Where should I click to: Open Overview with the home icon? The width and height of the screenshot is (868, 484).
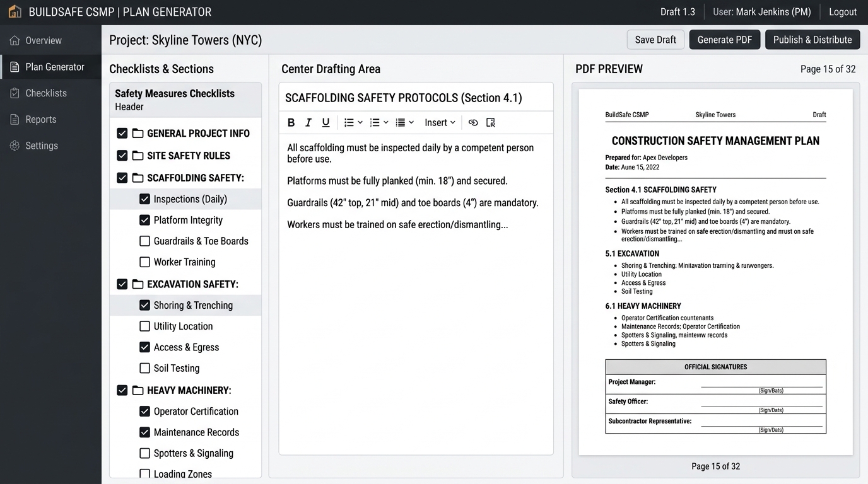point(15,40)
